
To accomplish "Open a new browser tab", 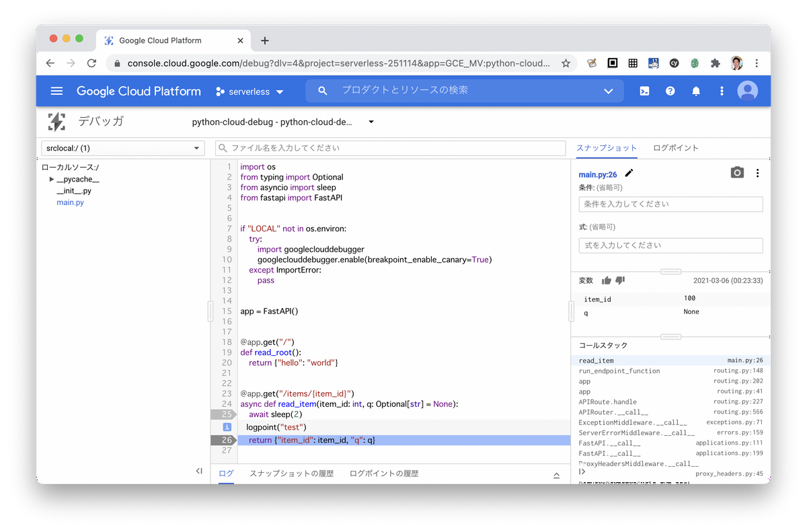I will click(265, 40).
